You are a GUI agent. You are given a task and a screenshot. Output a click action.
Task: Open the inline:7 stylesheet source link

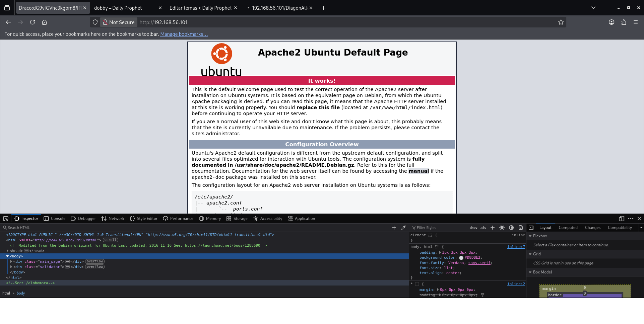tap(516, 247)
